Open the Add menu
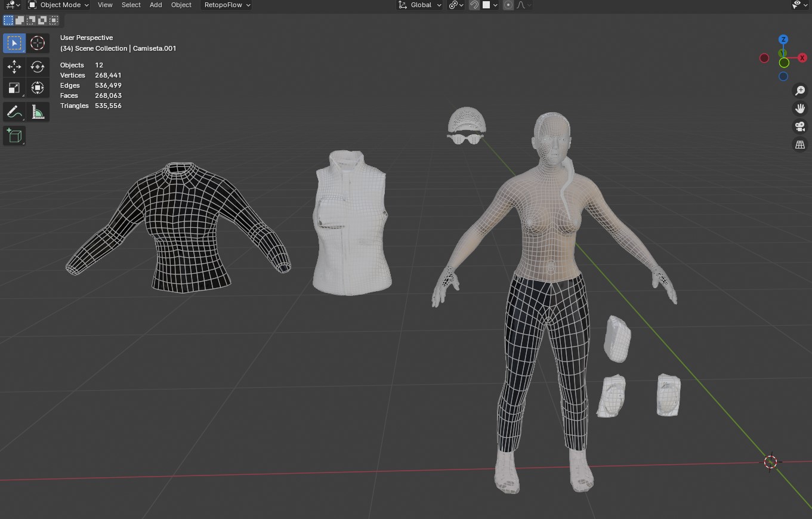 click(156, 5)
